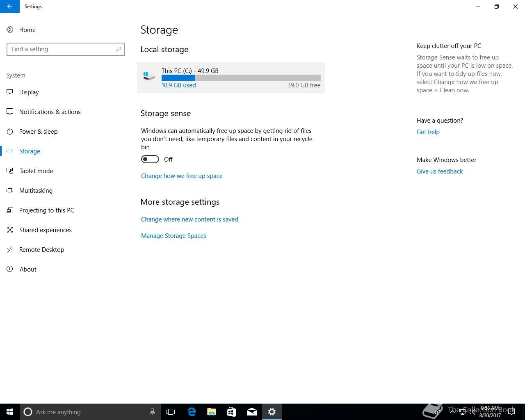Image resolution: width=525 pixels, height=420 pixels.
Task: Open Home via the gear icon
Action: 10,30
